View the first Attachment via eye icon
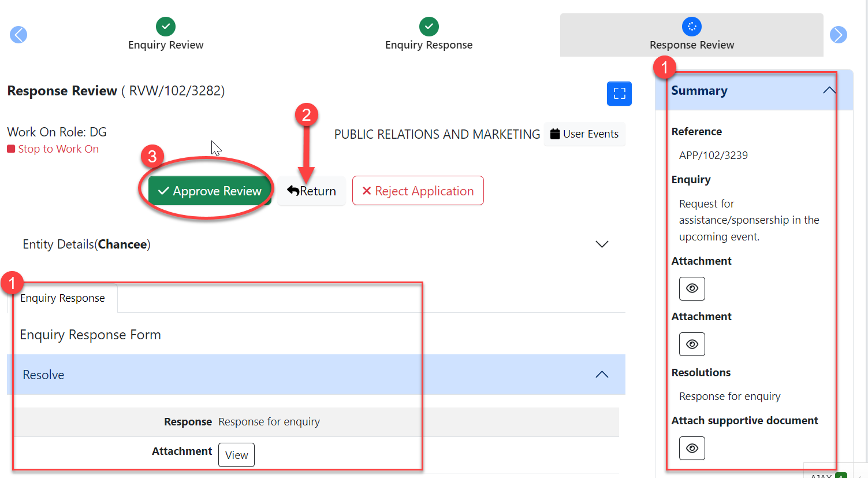 pos(692,288)
